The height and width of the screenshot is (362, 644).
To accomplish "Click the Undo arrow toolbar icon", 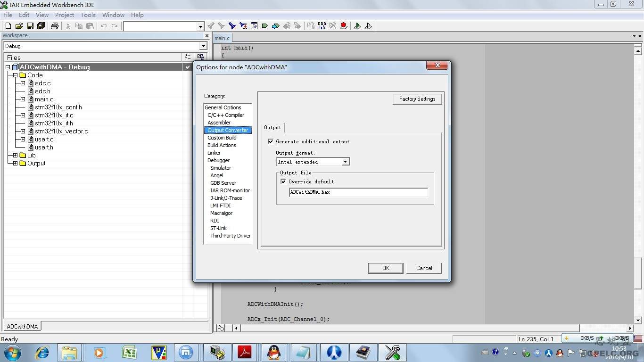I will coord(104,26).
